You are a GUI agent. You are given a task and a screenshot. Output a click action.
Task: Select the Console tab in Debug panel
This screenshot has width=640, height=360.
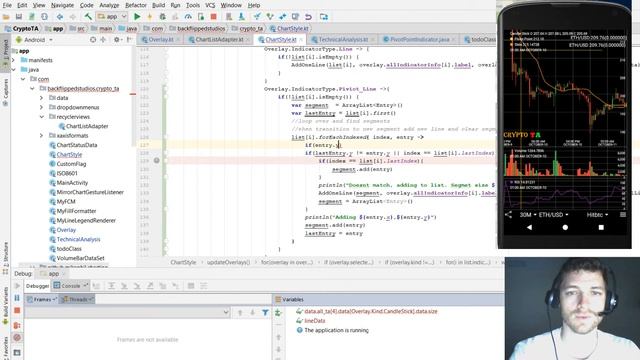tap(71, 286)
